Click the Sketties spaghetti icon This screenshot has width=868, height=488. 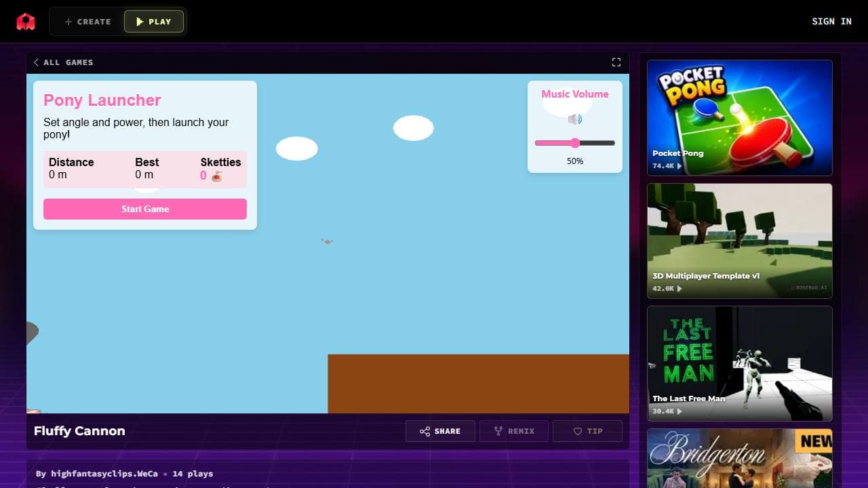[217, 176]
